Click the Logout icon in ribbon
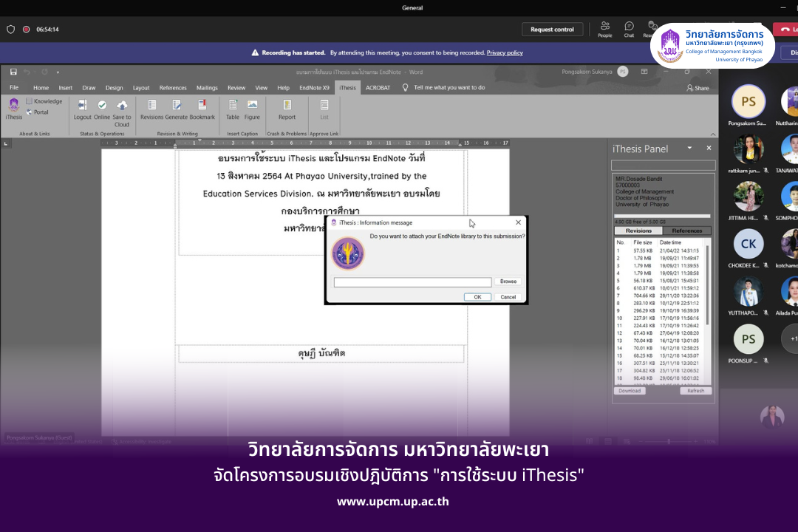The width and height of the screenshot is (798, 532). [x=82, y=105]
